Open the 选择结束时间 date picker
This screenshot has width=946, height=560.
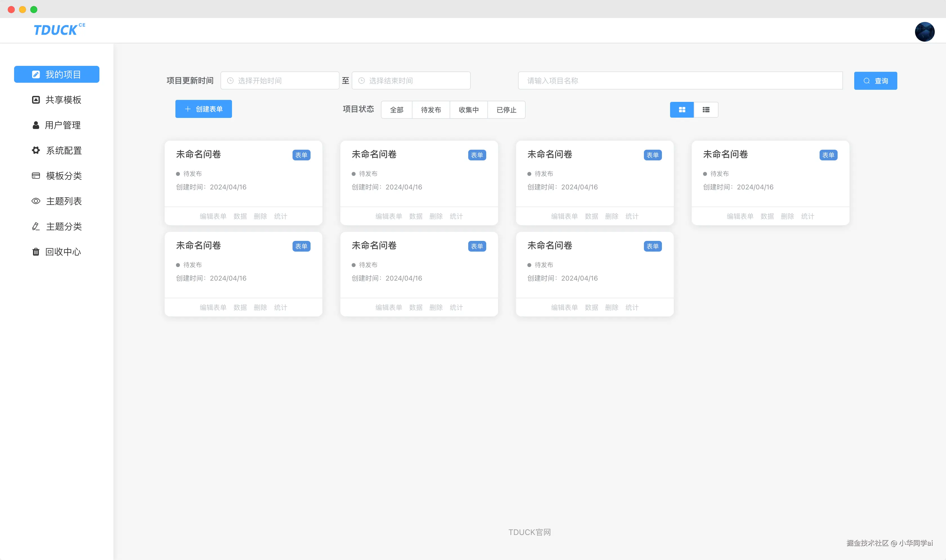(x=411, y=81)
